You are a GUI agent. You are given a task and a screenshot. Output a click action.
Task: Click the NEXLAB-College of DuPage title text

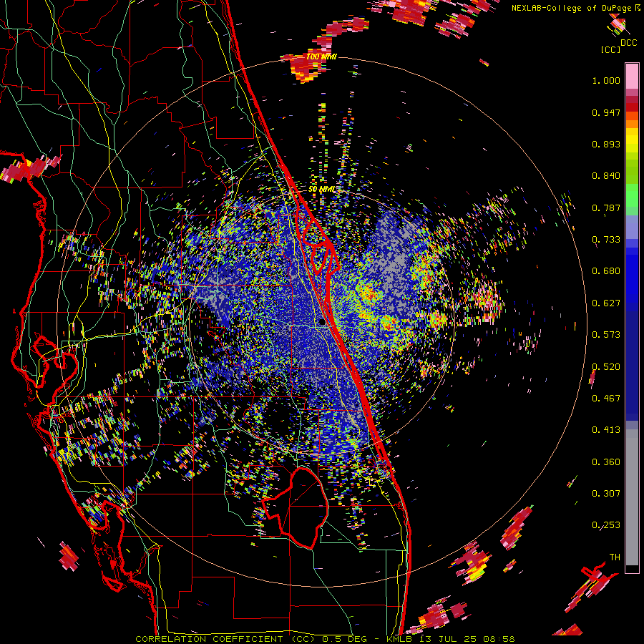point(571,8)
